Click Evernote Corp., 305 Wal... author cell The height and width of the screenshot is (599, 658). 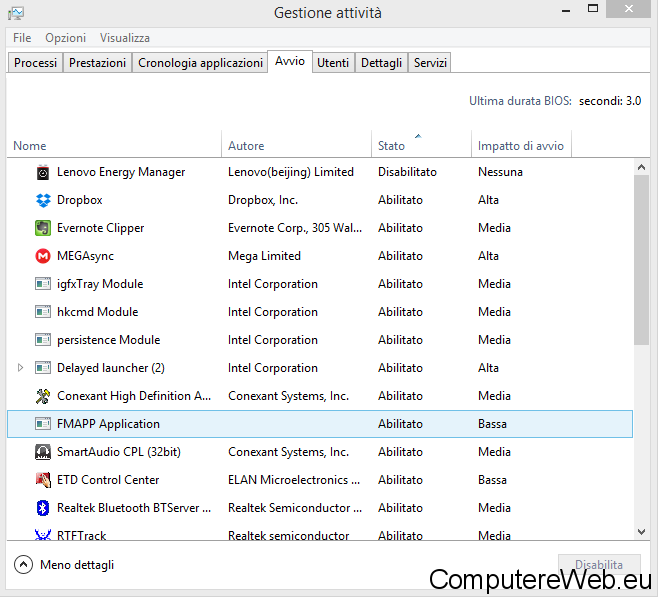(295, 228)
